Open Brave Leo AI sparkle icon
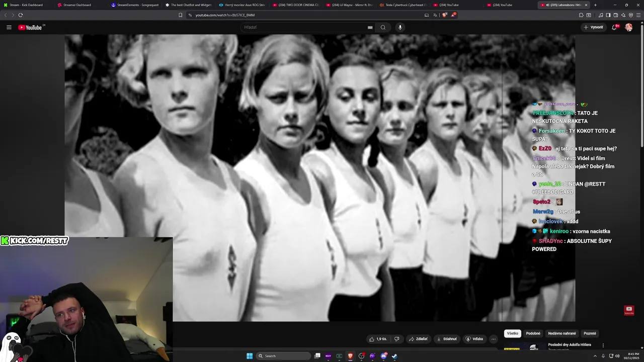 [623, 15]
